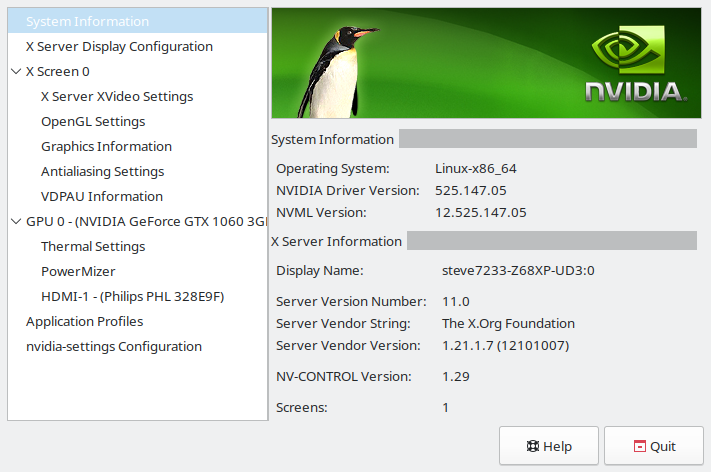The width and height of the screenshot is (711, 472).
Task: Click the 'Server Vendor String:' label
Action: pos(343,324)
